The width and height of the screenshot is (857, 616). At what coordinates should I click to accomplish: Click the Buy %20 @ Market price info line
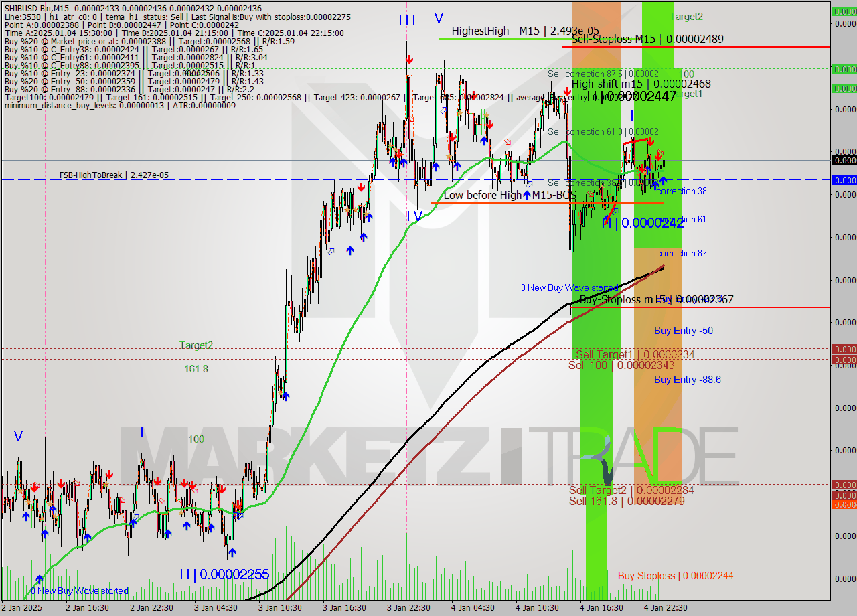pyautogui.click(x=149, y=42)
